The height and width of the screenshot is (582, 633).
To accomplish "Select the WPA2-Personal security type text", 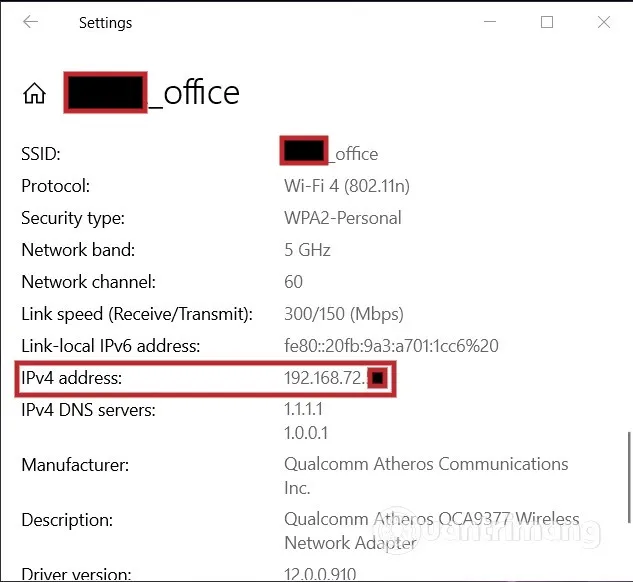I will pos(343,218).
